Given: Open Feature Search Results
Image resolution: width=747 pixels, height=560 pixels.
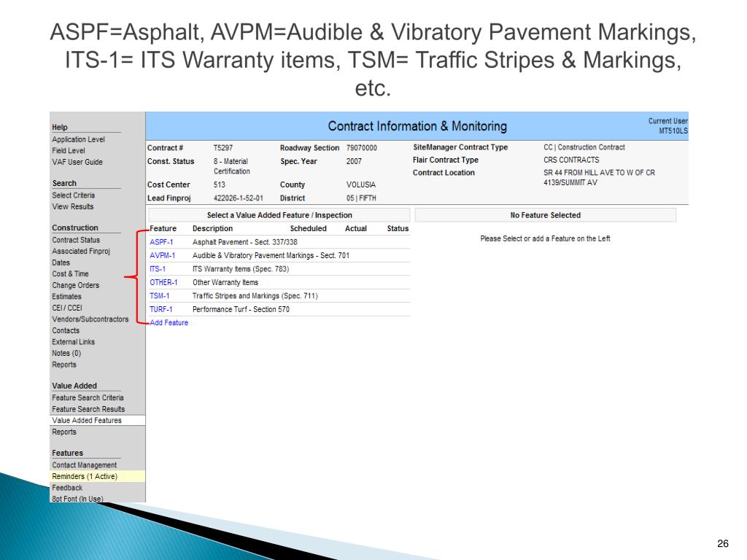Looking at the screenshot, I should coord(88,409).
